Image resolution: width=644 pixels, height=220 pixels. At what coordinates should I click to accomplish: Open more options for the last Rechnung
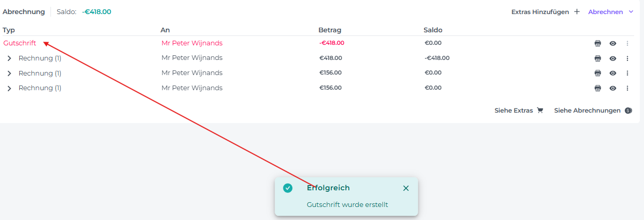click(627, 89)
